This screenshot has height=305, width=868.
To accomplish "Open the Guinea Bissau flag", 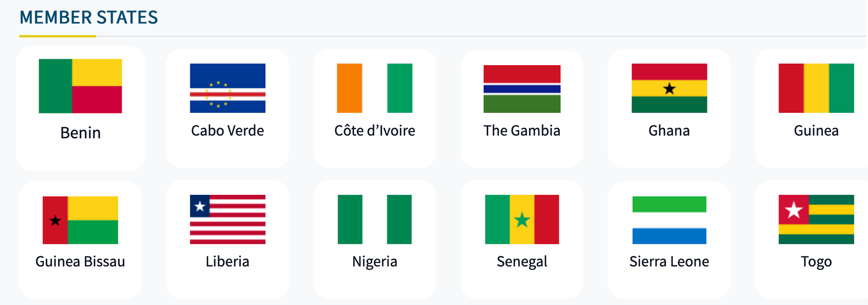I will [x=80, y=220].
